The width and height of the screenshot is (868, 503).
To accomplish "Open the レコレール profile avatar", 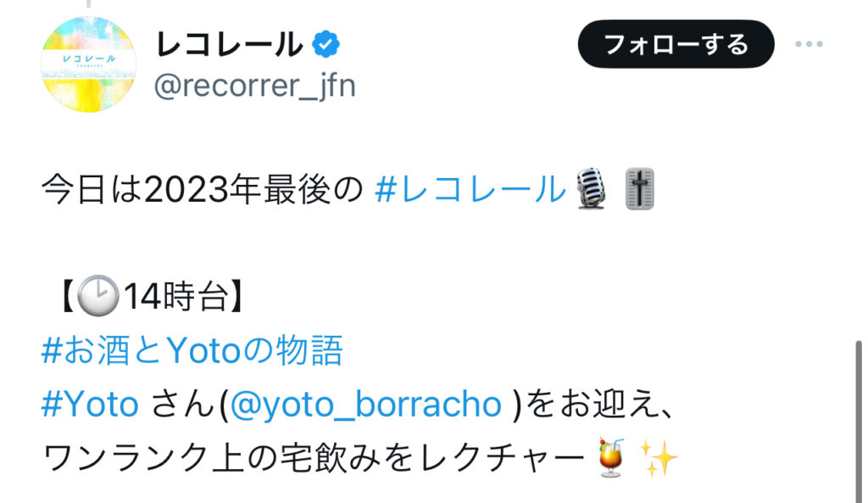I will click(88, 64).
